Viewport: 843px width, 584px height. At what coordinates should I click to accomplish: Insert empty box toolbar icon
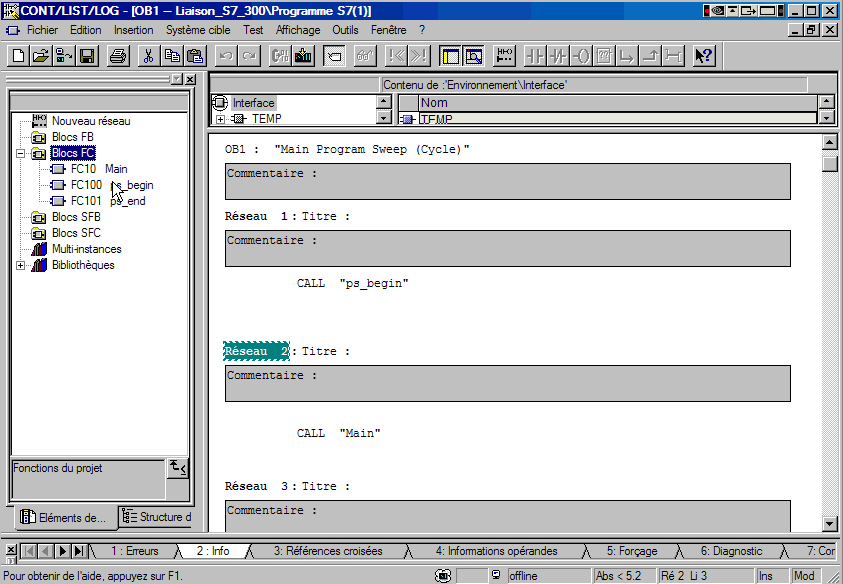[x=604, y=56]
